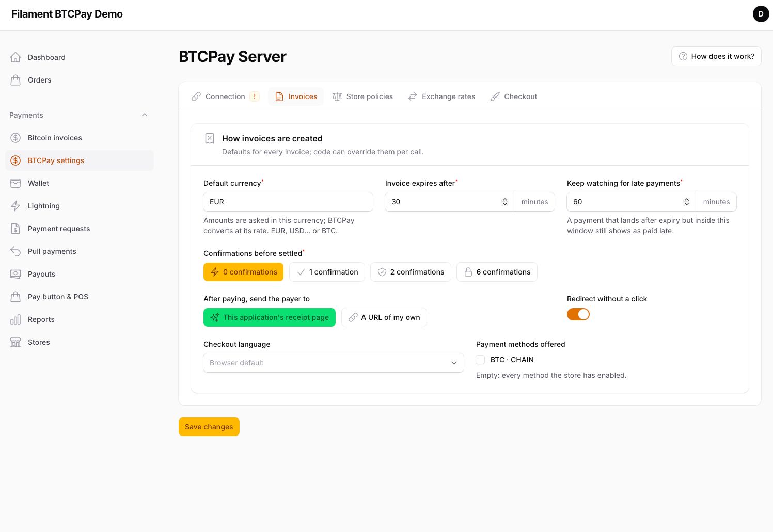Toggle Redirect without a click switch

click(x=578, y=314)
